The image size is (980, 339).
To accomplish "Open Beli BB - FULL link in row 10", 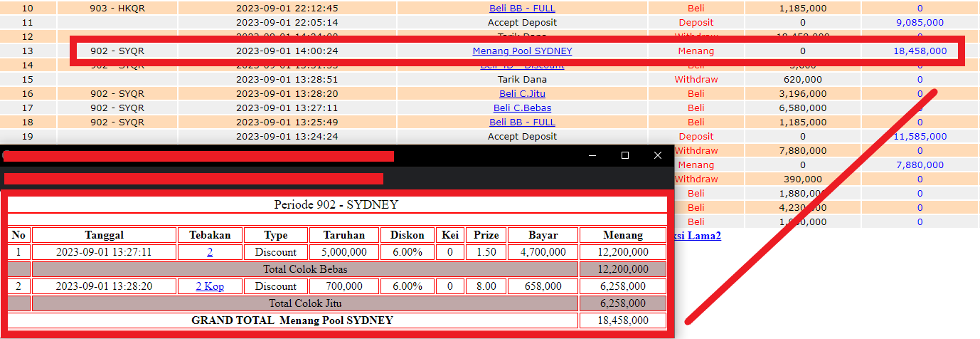I will (x=522, y=9).
